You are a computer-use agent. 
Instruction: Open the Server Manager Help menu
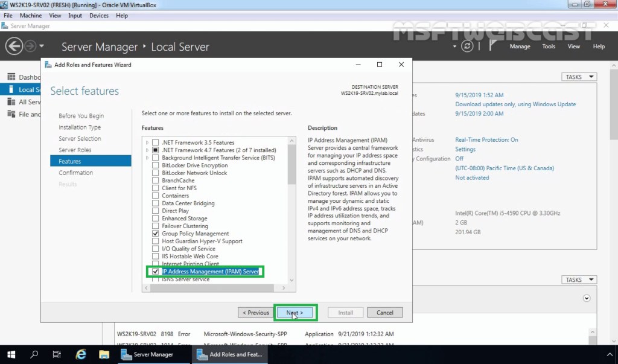(x=599, y=46)
